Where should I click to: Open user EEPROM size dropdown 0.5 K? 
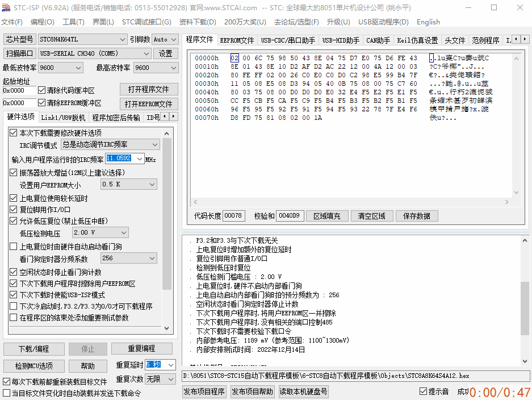click(128, 184)
